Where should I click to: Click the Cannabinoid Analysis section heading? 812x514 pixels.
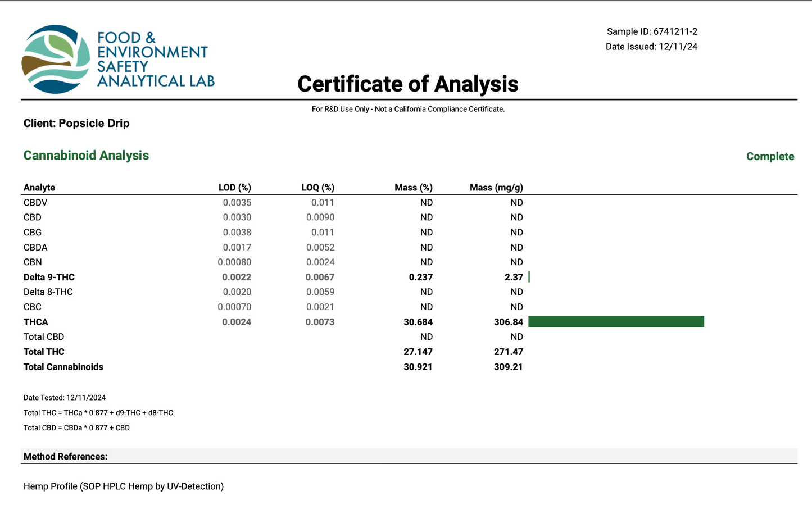(x=86, y=156)
